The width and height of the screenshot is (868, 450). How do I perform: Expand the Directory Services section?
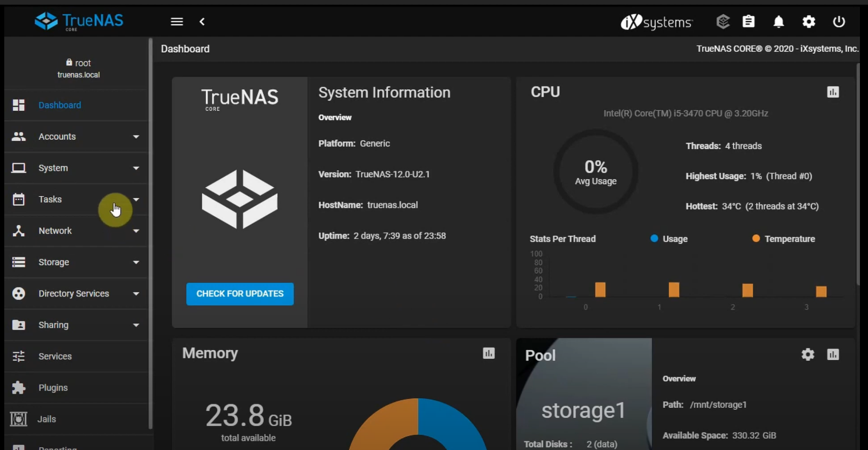(x=73, y=293)
